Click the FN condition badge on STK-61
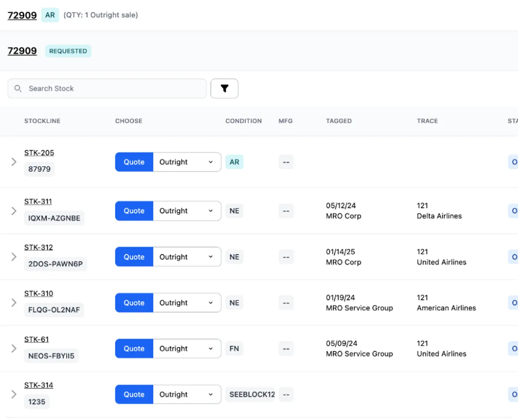Image resolution: width=518 pixels, height=420 pixels. coord(234,349)
